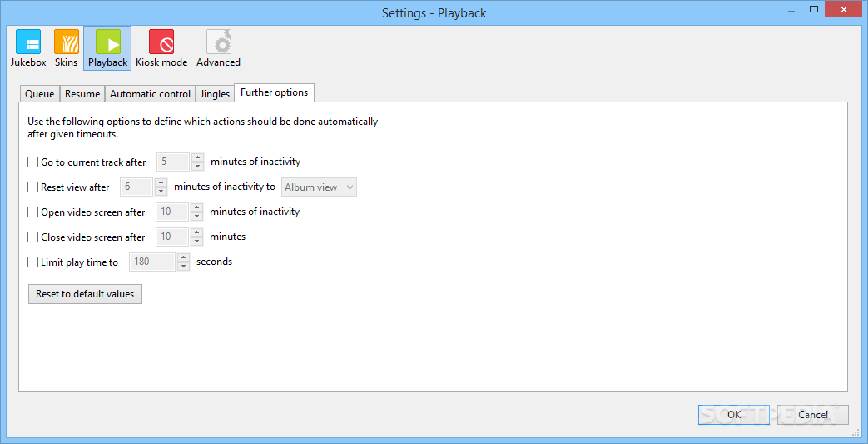Confirm settings with the OK button
The height and width of the screenshot is (444, 868).
733,415
